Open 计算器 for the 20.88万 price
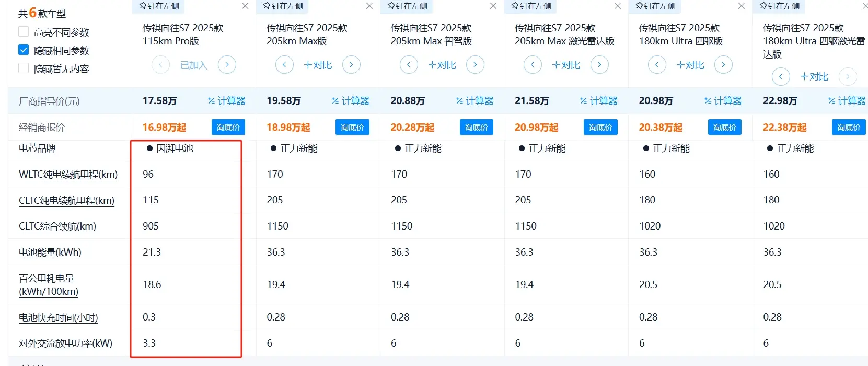Image resolution: width=868 pixels, height=366 pixels. pyautogui.click(x=474, y=101)
